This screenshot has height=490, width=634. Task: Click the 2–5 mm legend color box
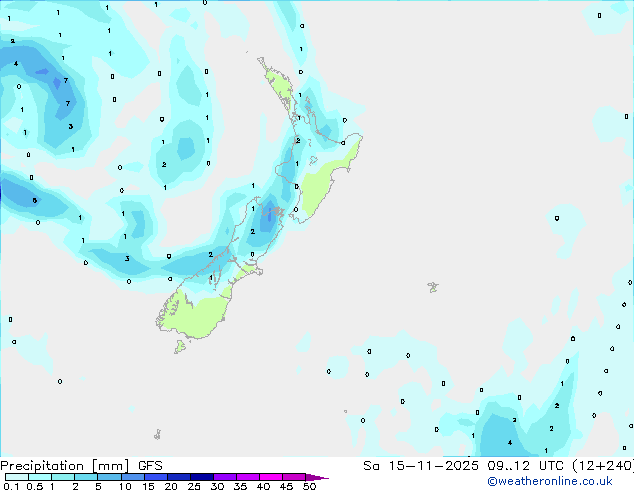(x=86, y=477)
